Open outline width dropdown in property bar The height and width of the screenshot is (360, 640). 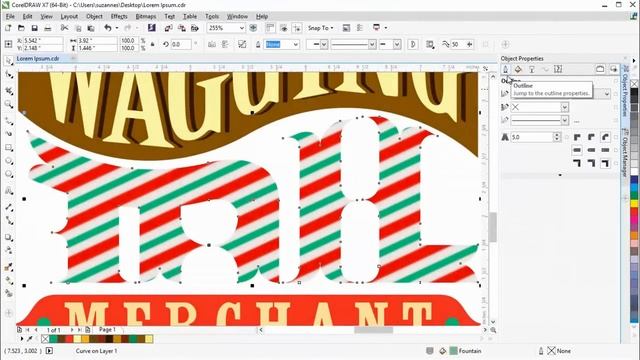pos(296,44)
